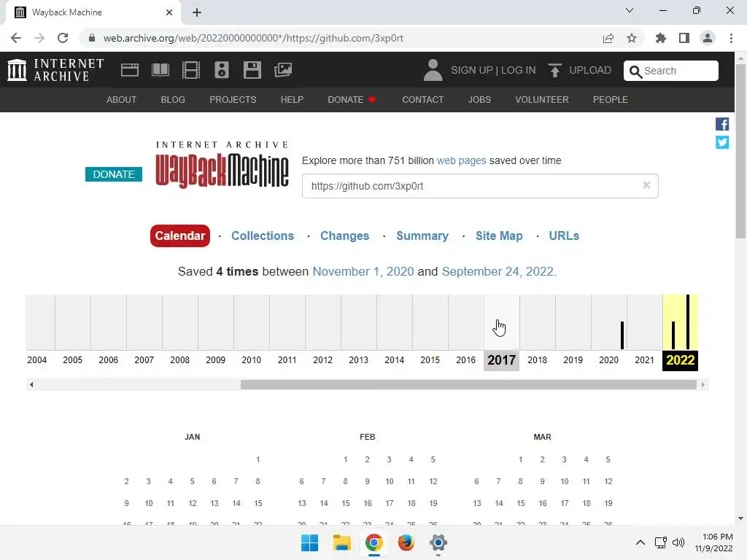Click the timeline horizontal scrollbar thumb
The height and width of the screenshot is (560, 747).
[x=469, y=385]
